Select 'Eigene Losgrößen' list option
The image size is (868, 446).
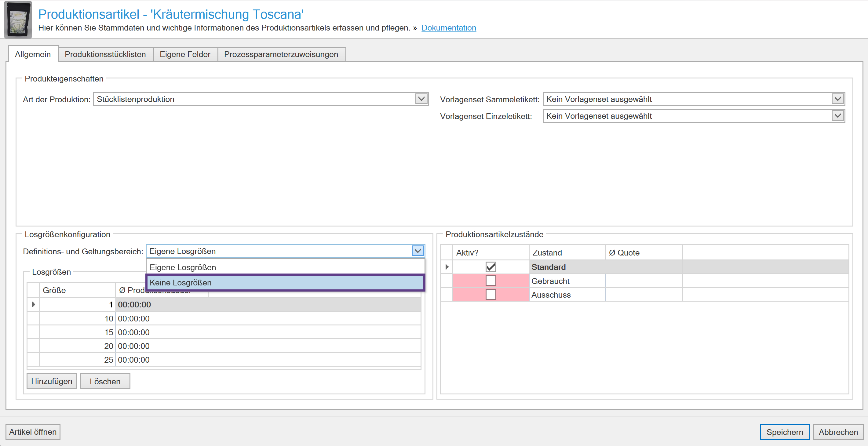coord(285,267)
